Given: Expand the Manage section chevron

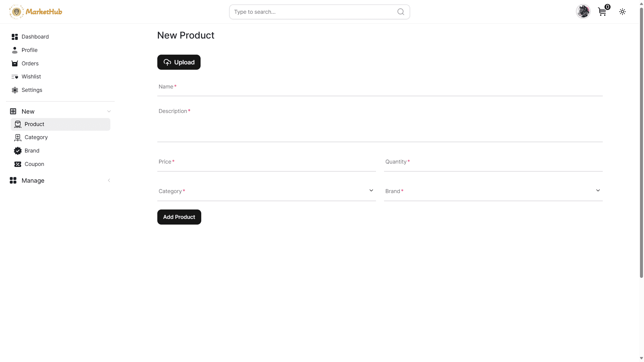Looking at the screenshot, I should [x=109, y=180].
